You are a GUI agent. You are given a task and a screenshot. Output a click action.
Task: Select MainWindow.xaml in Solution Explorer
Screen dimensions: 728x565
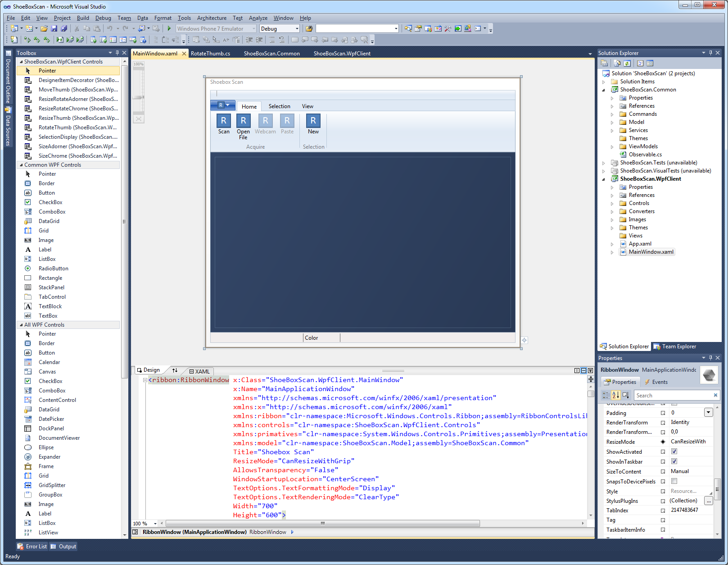tap(651, 252)
